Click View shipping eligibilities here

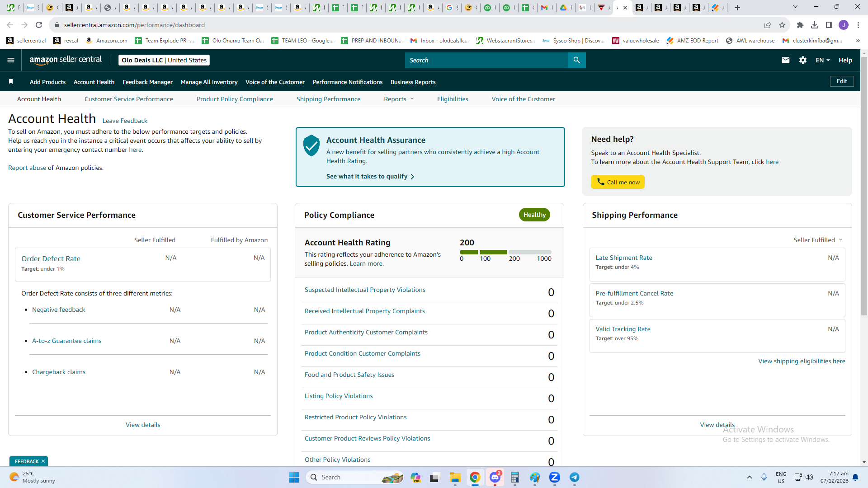pyautogui.click(x=802, y=361)
